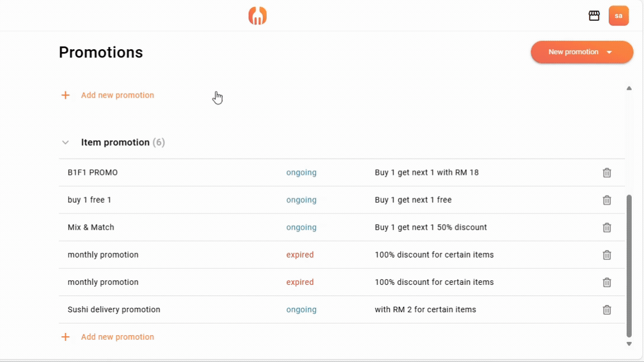Click trash icon for buy 1 free 1

(x=607, y=200)
